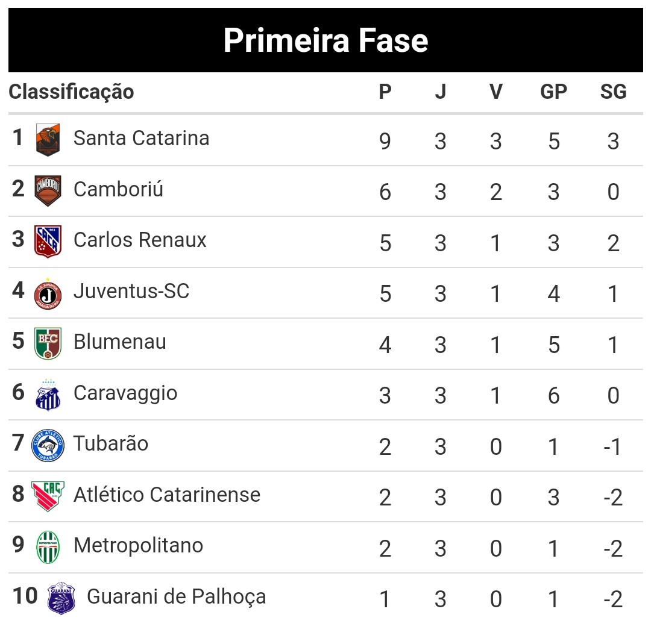Click the Guarani de Palhoça crest
This screenshot has height=644, width=651.
coord(61,598)
